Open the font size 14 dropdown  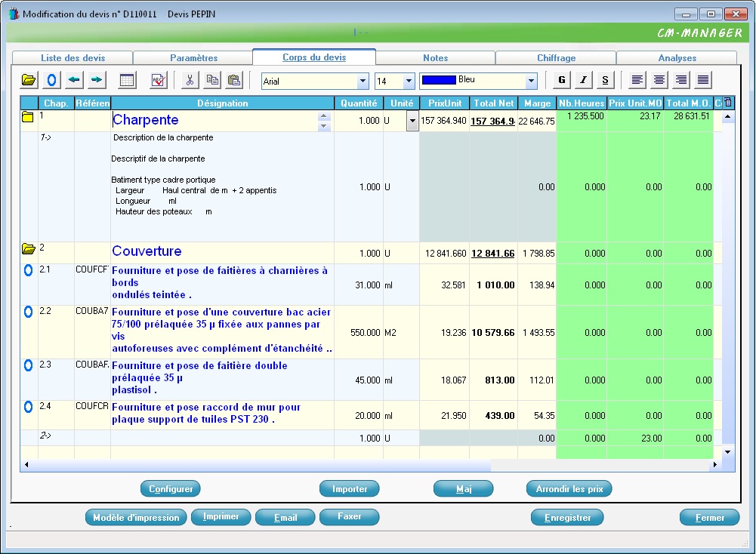(409, 81)
